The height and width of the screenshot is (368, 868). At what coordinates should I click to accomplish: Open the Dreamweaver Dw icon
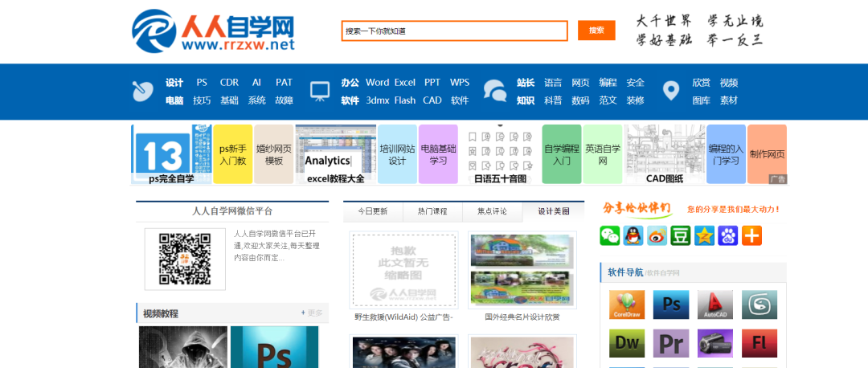tap(627, 343)
